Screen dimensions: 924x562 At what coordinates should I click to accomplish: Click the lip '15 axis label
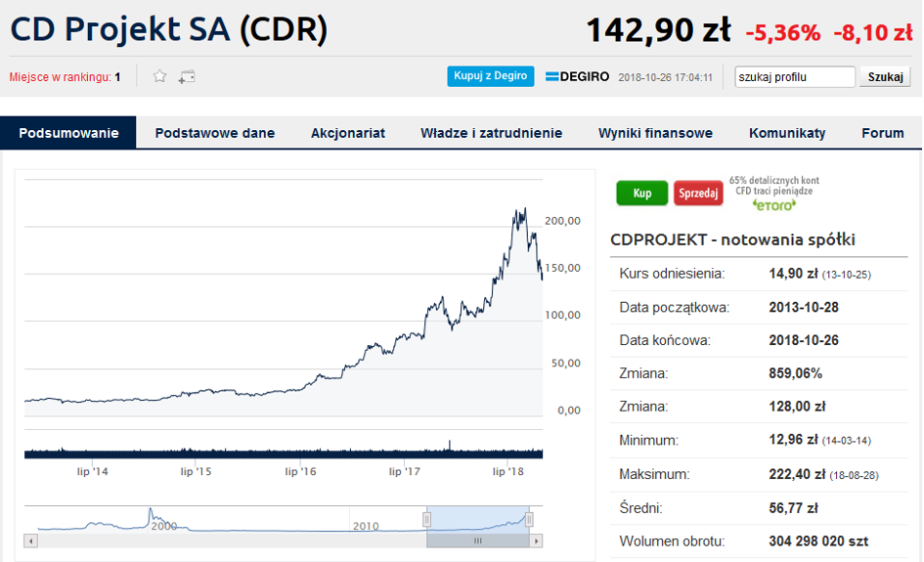[x=196, y=471]
